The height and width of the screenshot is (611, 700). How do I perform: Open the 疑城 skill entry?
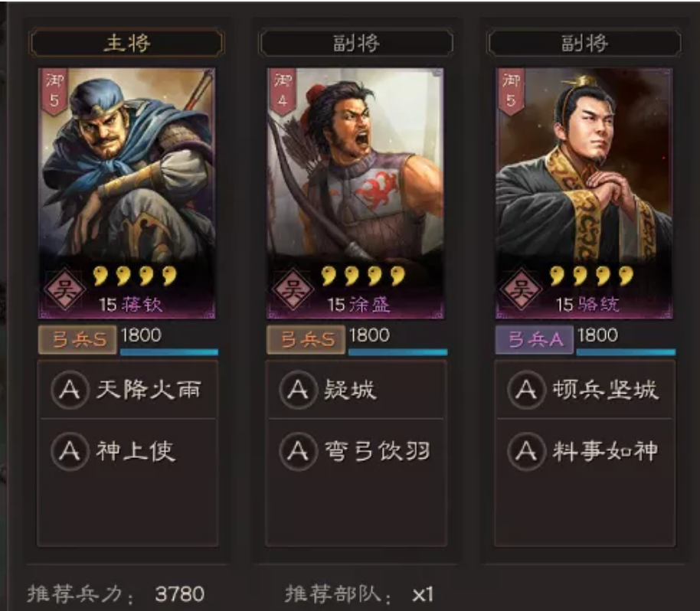(x=356, y=390)
